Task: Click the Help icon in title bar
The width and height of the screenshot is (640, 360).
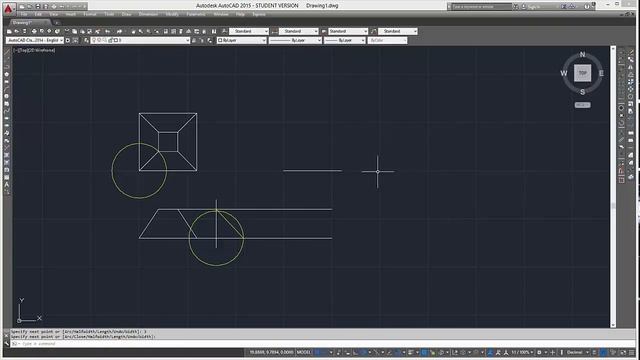Action: tap(587, 7)
